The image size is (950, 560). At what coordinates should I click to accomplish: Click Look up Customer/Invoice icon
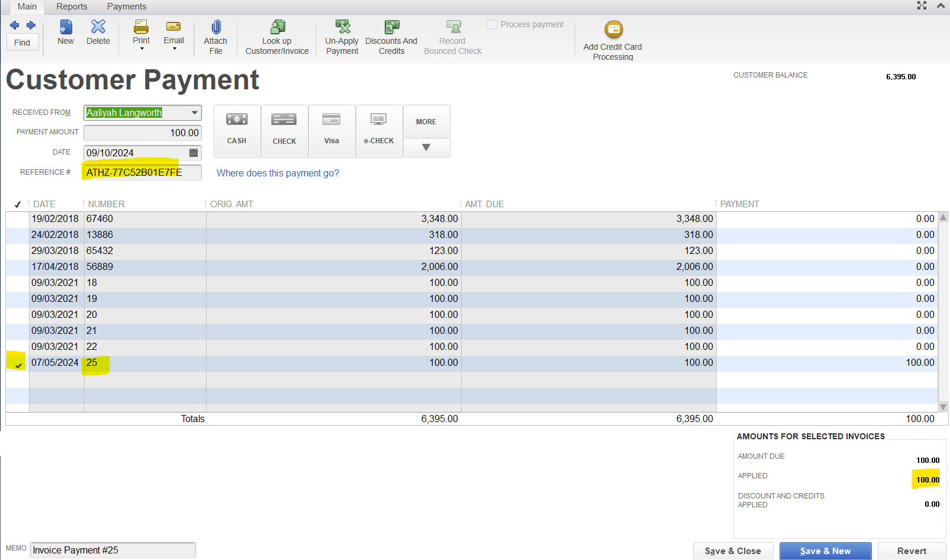[278, 27]
